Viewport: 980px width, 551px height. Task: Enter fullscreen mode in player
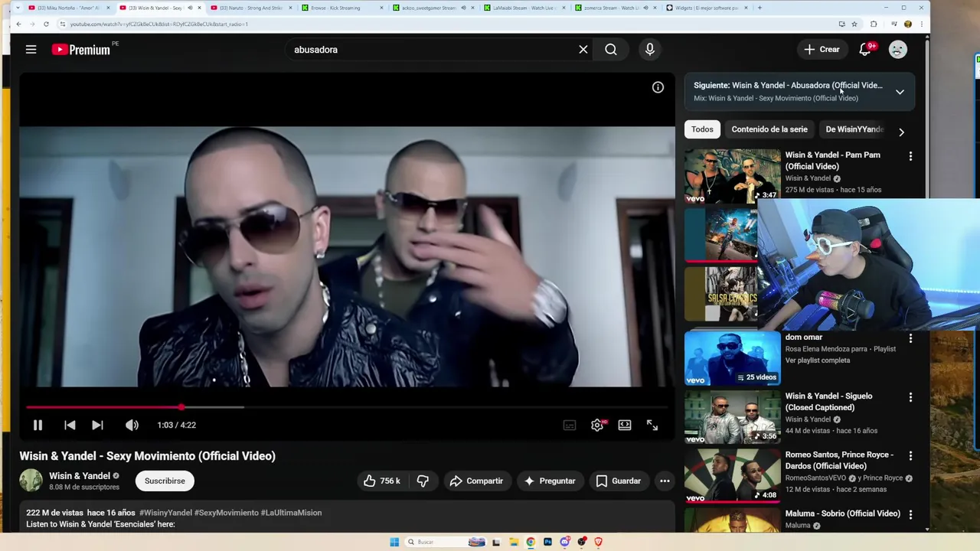coord(652,425)
